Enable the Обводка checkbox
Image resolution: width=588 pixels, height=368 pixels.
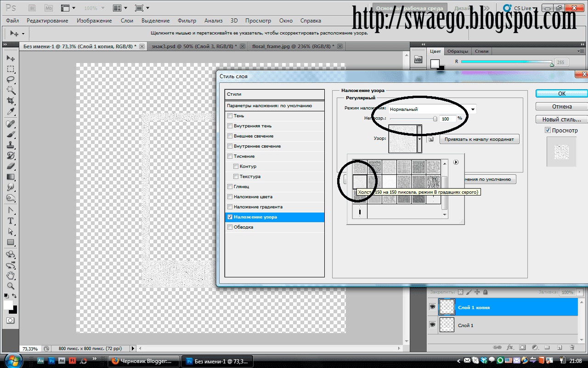pos(230,227)
